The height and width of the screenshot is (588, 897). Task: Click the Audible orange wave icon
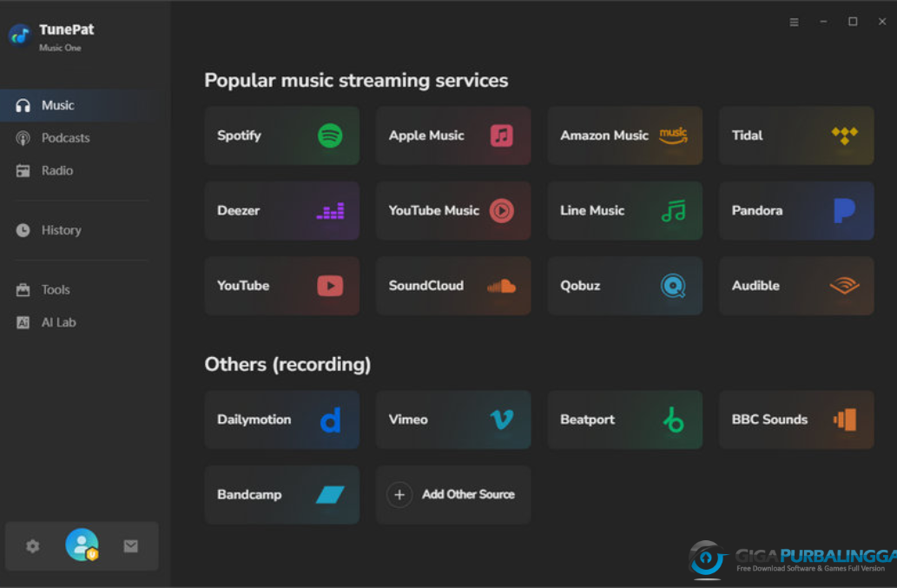[x=844, y=286]
